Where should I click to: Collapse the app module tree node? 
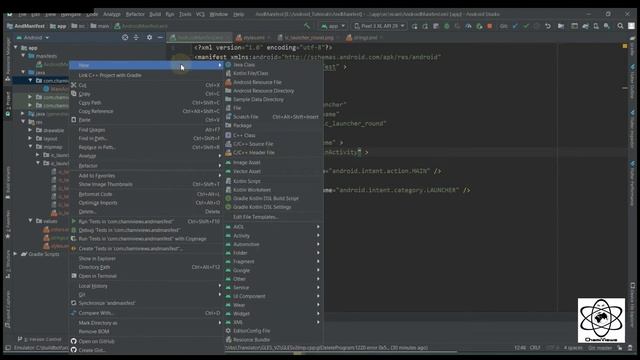tap(16, 47)
